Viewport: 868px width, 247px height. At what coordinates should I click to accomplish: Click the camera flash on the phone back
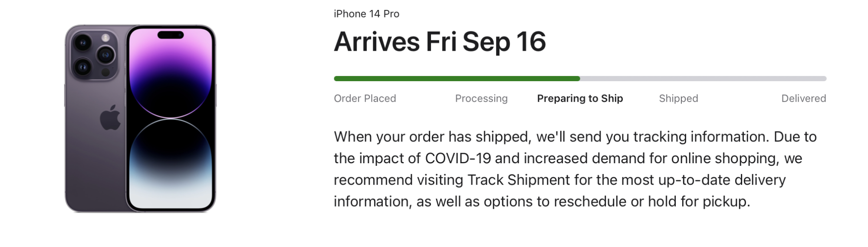(105, 38)
